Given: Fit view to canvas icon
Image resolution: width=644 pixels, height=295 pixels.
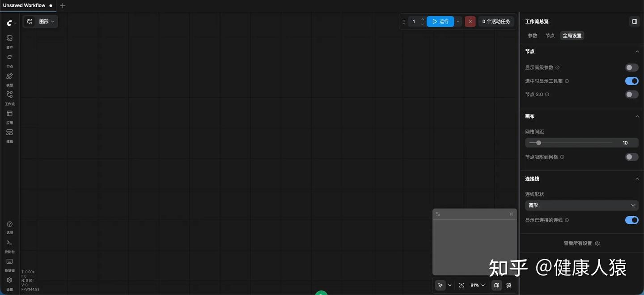Looking at the screenshot, I should coord(462,285).
